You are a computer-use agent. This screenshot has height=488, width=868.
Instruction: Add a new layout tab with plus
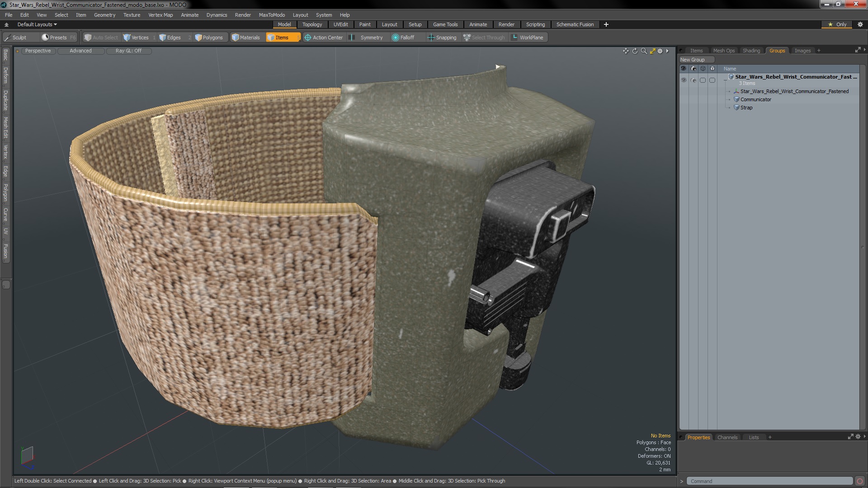point(606,24)
